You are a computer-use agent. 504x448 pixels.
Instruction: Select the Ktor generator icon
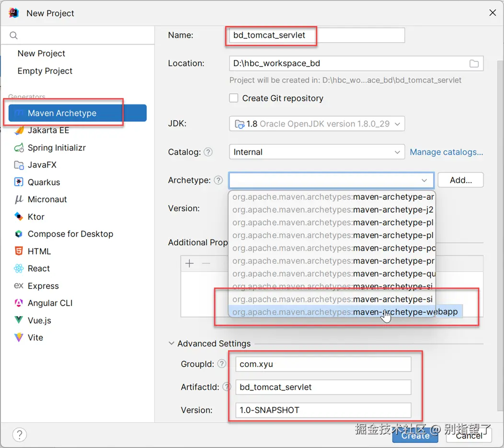(19, 217)
